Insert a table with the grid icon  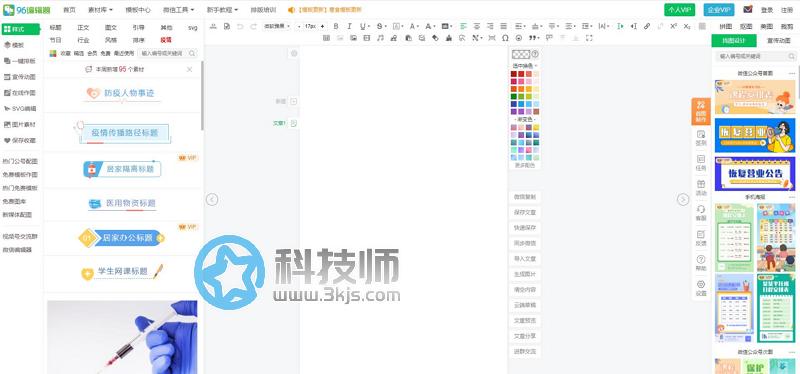327,38
